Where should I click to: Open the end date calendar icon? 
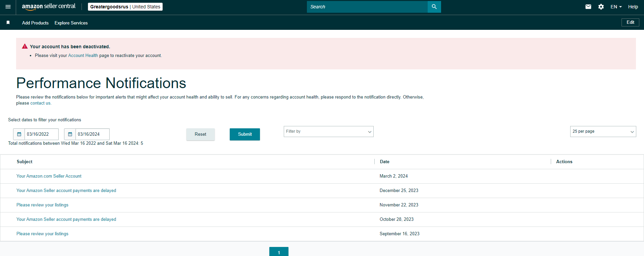(70, 134)
